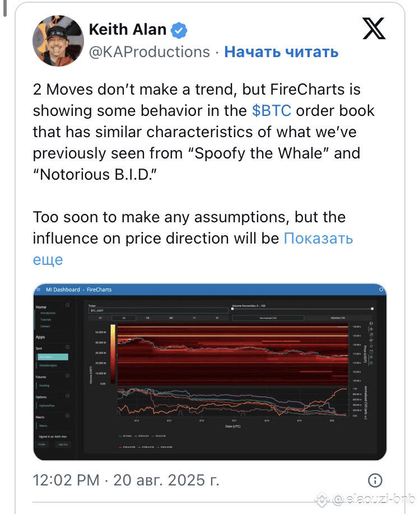This screenshot has height=514, width=420.
Task: Click the Начать читать follow link
Action: (x=281, y=52)
